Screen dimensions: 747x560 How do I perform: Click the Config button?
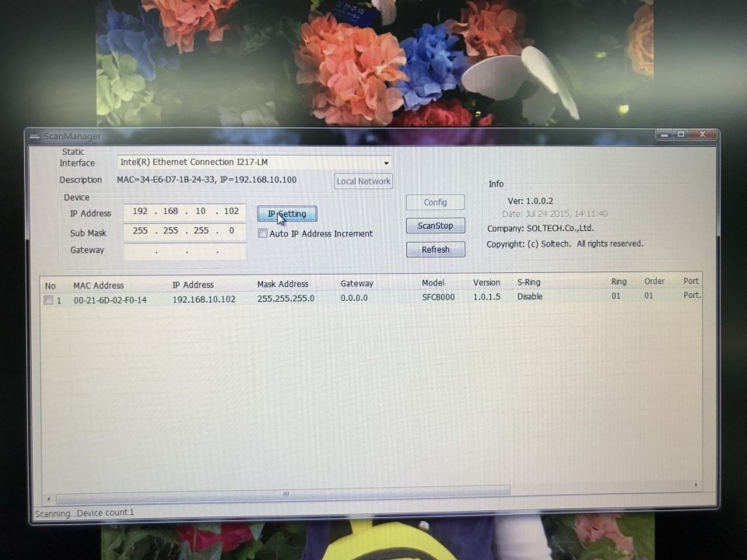(x=435, y=202)
